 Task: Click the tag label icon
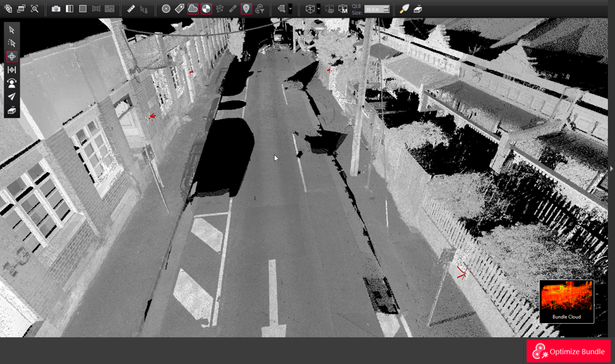coord(179,9)
